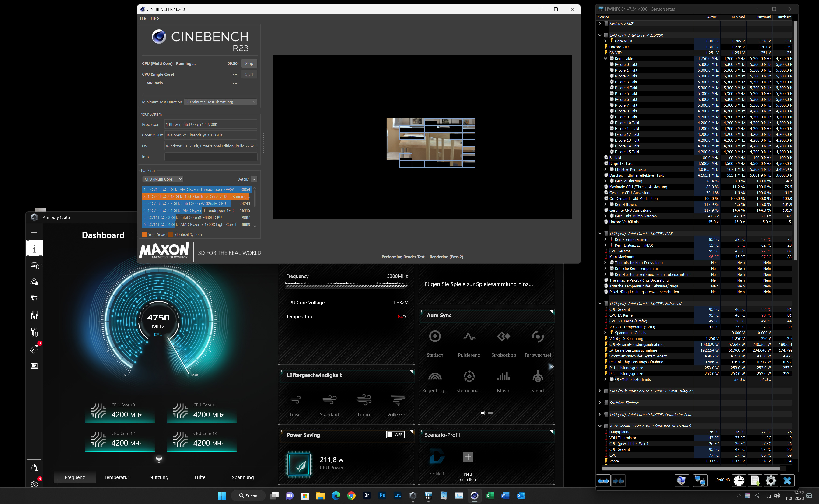Viewport: 819px width, 504px height.
Task: Select the Leise fan mode icon
Action: click(295, 399)
